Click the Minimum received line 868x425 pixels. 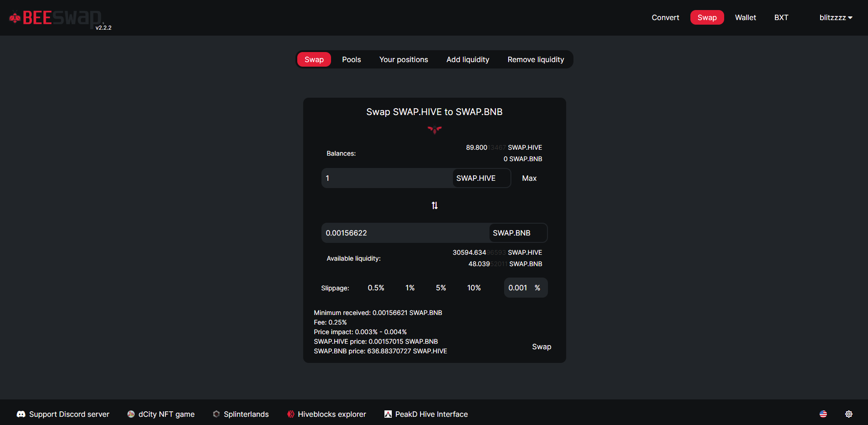[378, 313]
